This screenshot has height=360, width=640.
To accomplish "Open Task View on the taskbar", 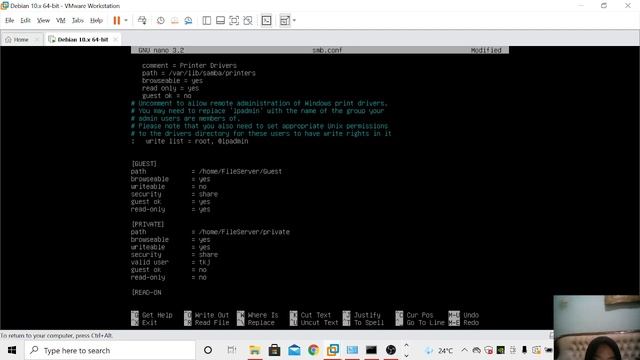I will [x=232, y=350].
